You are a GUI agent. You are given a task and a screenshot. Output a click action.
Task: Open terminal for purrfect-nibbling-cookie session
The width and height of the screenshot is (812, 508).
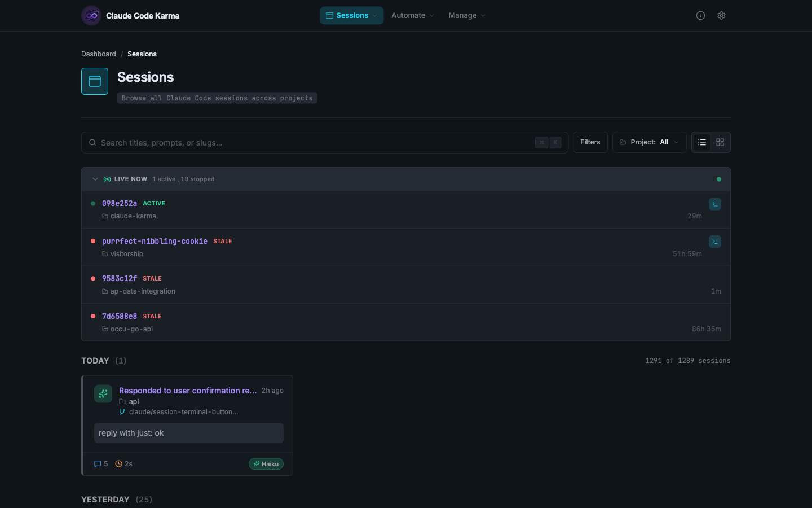pos(715,242)
